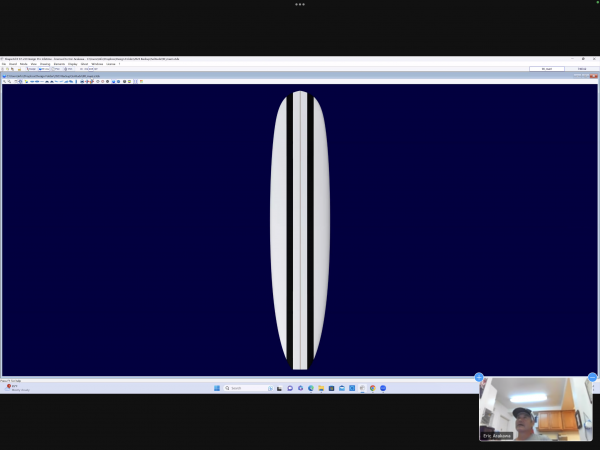Image resolution: width=600 pixels, height=450 pixels.
Task: Click the New file icon in toolbar
Action: click(x=4, y=69)
